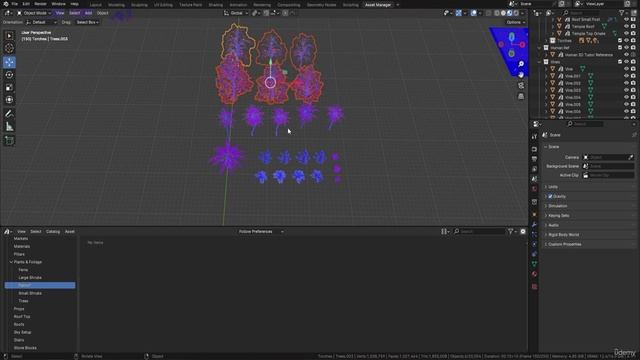Switch to the Asset Manager workspace tab

click(x=378, y=5)
